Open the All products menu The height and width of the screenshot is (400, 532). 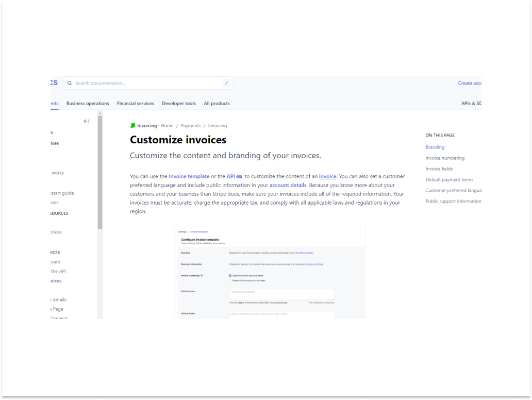[217, 103]
